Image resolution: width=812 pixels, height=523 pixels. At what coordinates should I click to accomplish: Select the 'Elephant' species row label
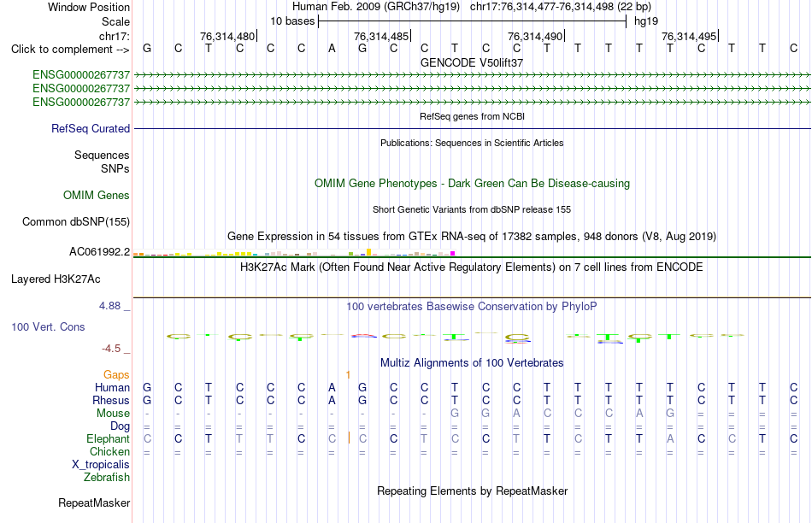click(108, 438)
